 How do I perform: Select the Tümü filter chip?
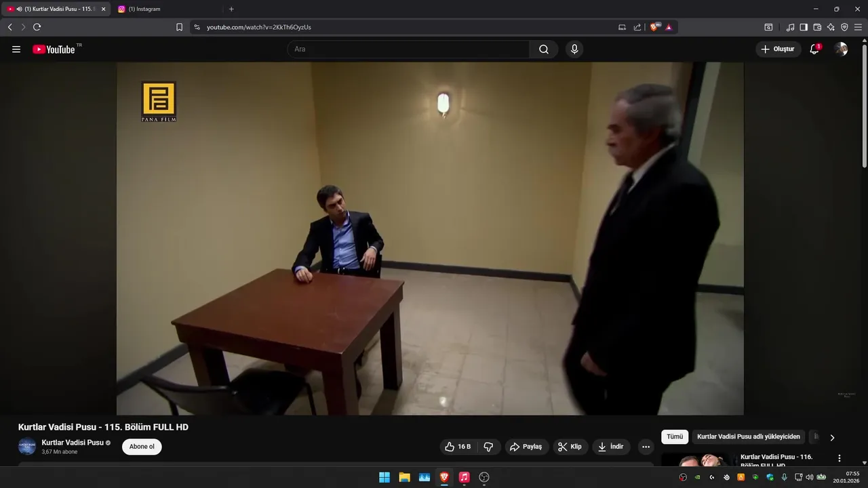(x=675, y=437)
